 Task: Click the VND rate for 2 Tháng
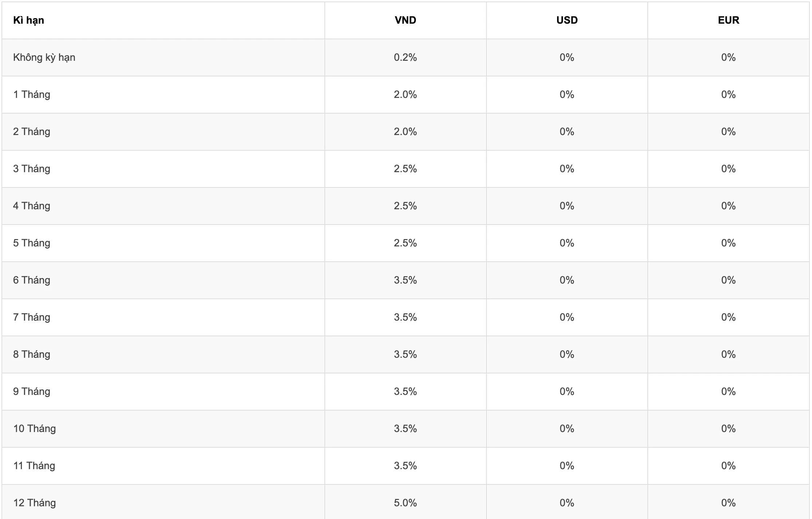[x=405, y=132]
